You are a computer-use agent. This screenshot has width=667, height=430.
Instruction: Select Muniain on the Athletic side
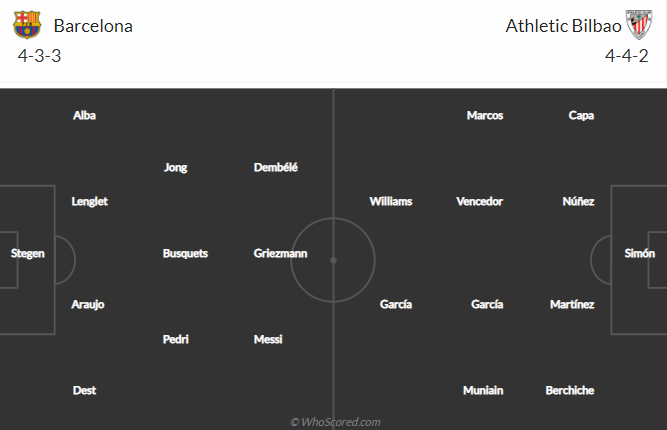click(x=483, y=391)
